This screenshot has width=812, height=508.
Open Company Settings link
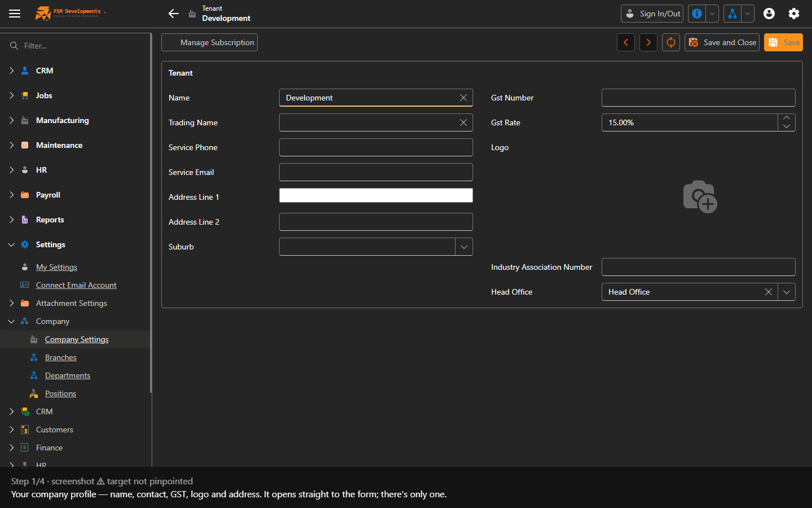coord(77,339)
